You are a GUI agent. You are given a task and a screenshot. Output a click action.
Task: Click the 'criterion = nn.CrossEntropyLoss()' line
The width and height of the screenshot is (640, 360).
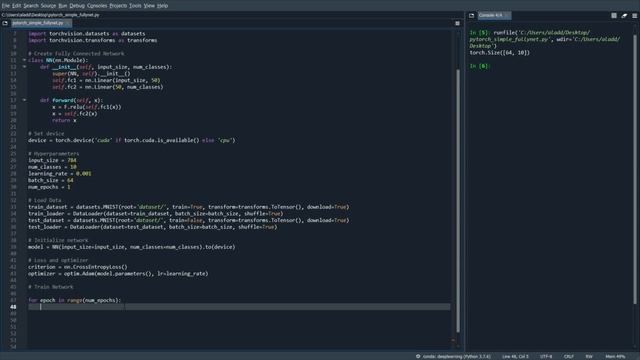[x=78, y=267]
